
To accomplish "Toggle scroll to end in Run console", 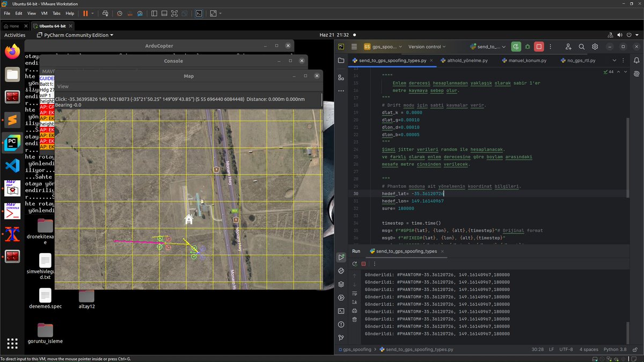I will [x=355, y=302].
